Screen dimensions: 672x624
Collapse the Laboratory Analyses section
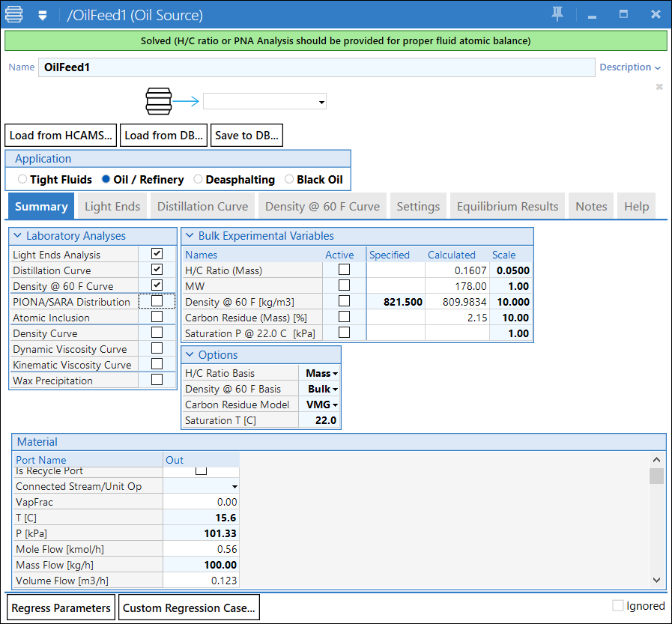click(18, 236)
